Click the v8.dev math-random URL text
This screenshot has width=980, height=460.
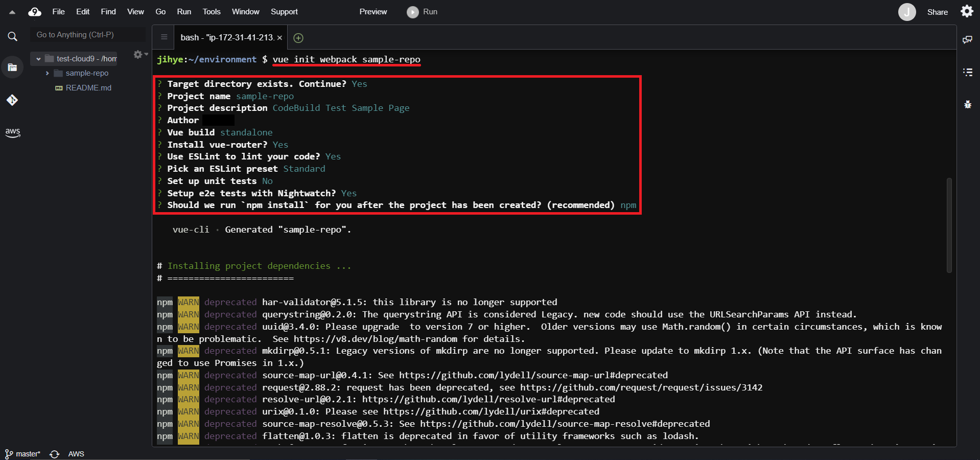[376, 339]
